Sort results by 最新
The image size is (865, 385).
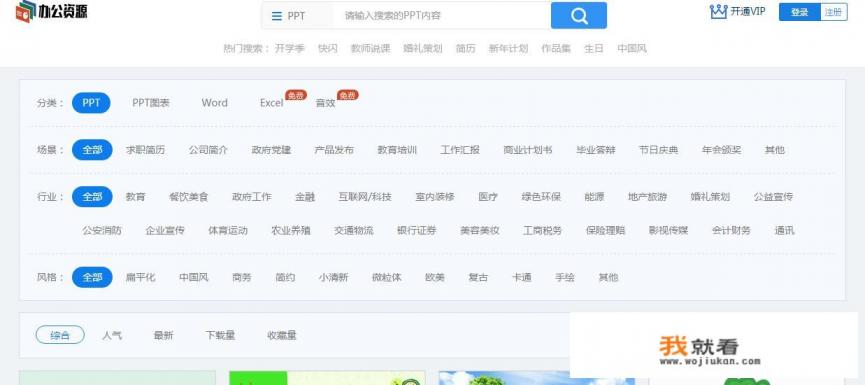point(163,335)
